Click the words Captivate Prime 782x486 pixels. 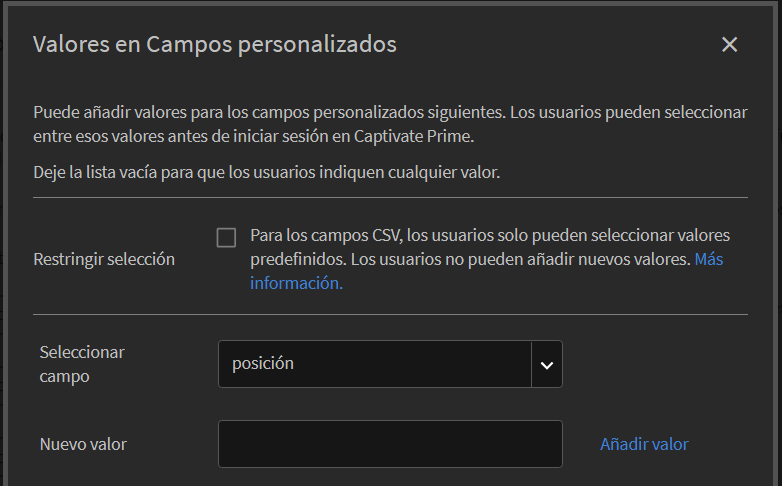coord(423,136)
